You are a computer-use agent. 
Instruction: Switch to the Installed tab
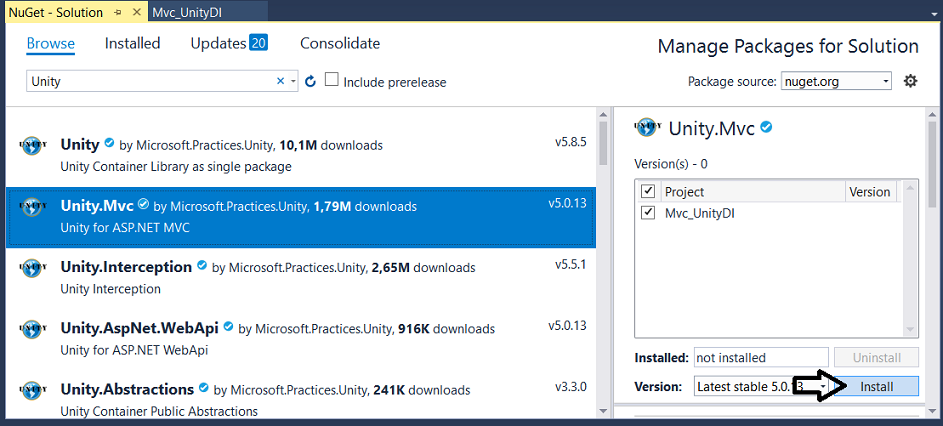pyautogui.click(x=132, y=43)
